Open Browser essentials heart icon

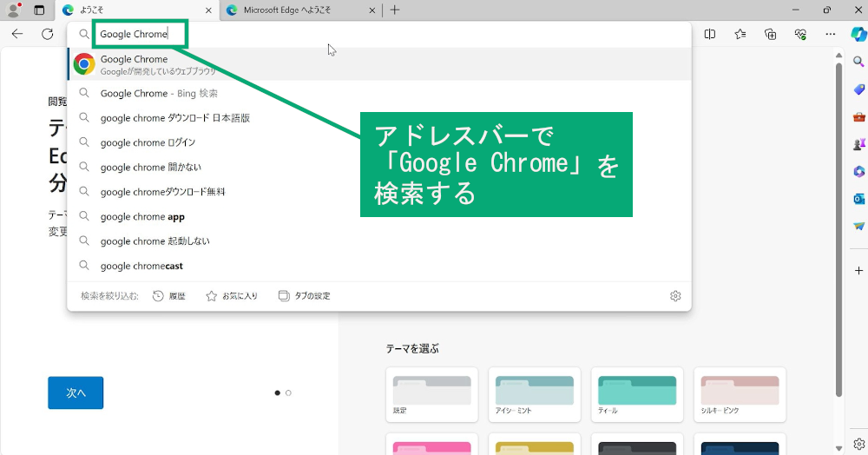(x=800, y=35)
